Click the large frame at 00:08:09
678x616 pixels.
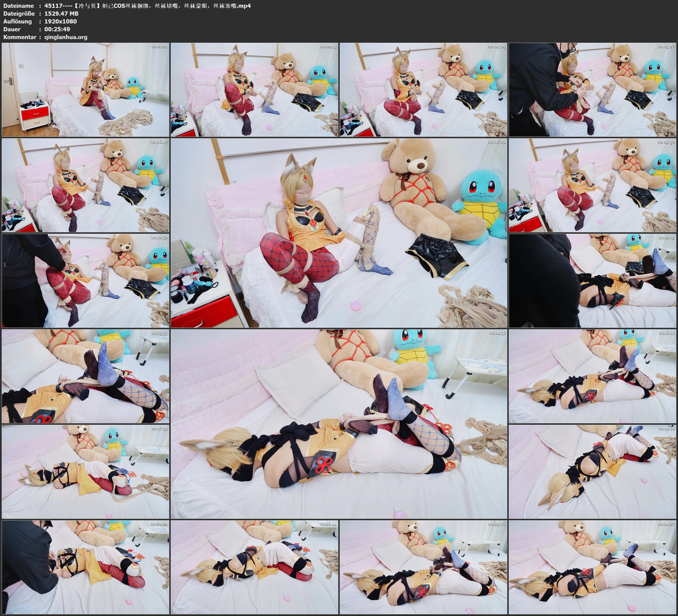[339, 233]
